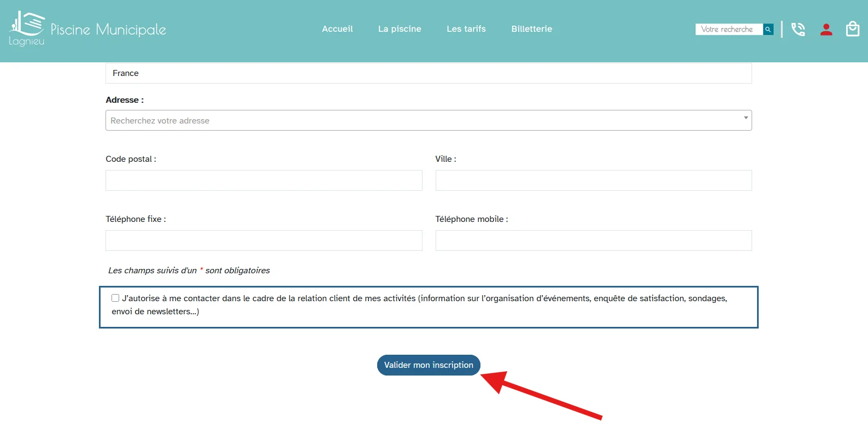The image size is (868, 434).
Task: Click Valider mon inscription button
Action: (x=429, y=365)
